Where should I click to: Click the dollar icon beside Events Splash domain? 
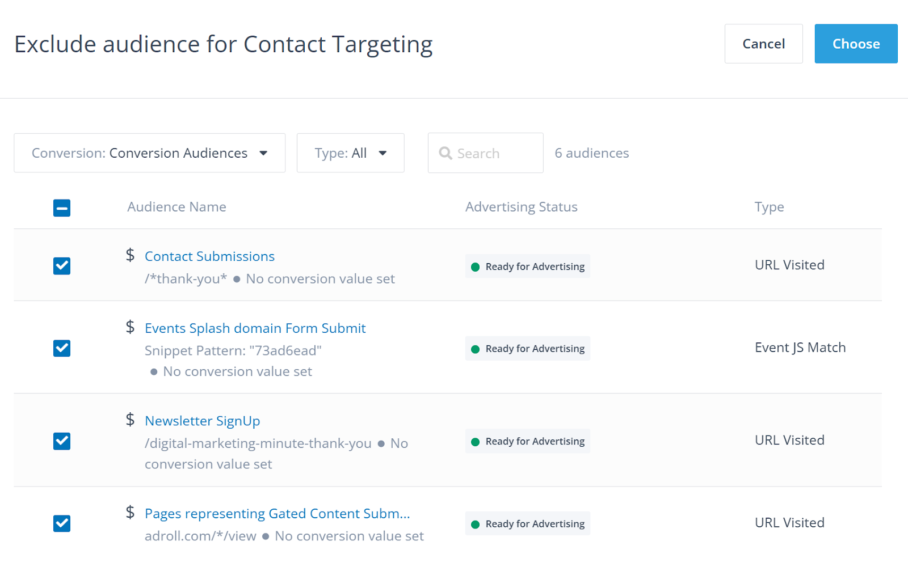coord(130,327)
